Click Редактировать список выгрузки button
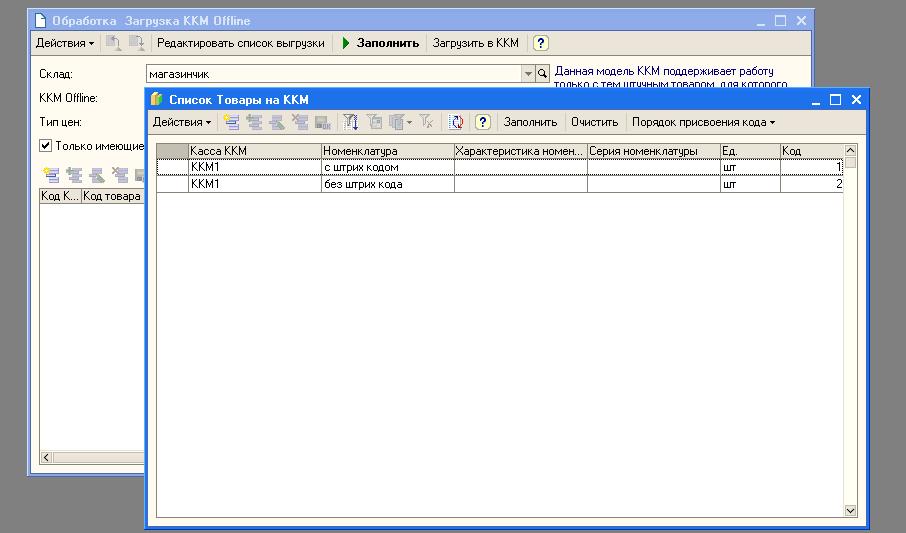The width and height of the screenshot is (906, 533). [240, 43]
